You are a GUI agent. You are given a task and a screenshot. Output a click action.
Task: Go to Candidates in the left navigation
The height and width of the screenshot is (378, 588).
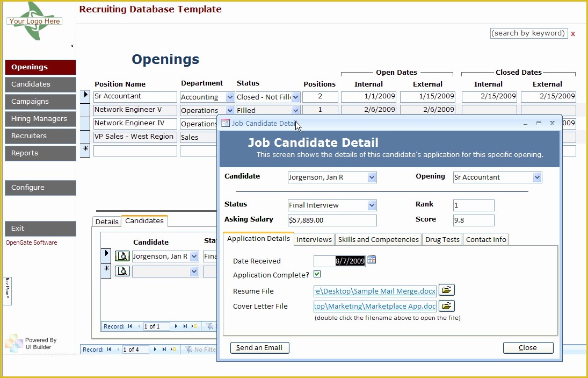pyautogui.click(x=40, y=84)
